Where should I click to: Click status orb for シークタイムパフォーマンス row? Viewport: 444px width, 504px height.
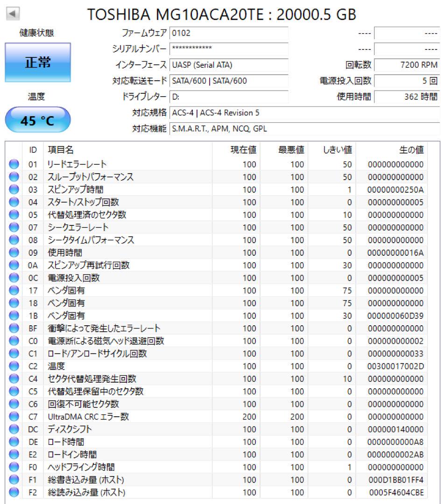(x=14, y=240)
